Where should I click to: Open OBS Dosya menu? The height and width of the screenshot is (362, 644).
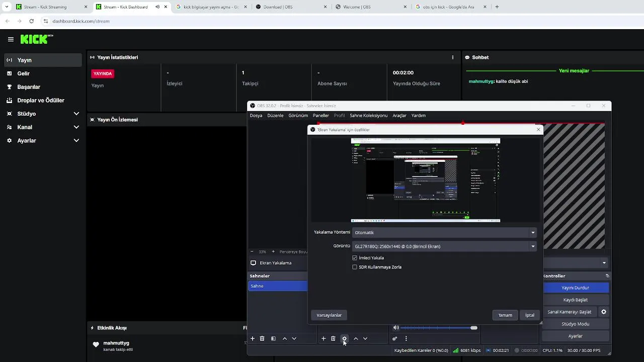coord(256,116)
